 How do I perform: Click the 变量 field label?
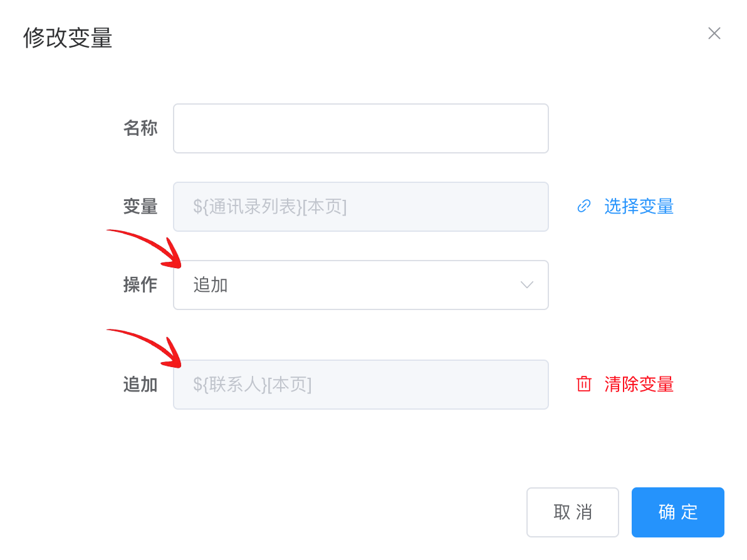coord(140,206)
